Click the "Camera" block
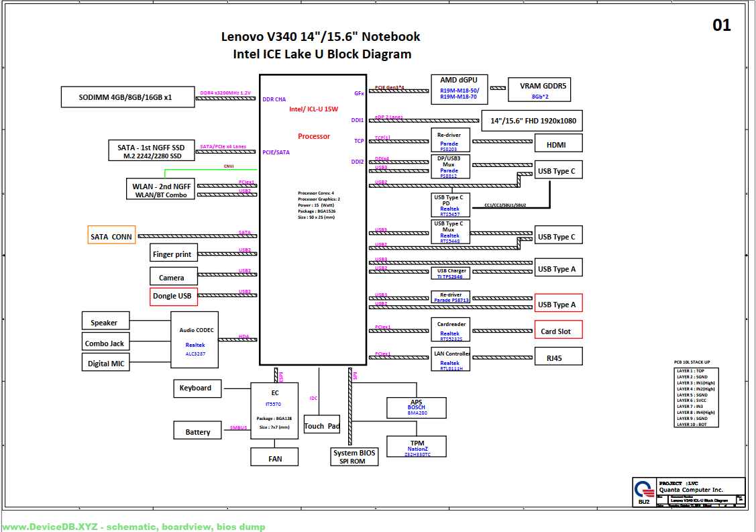 (x=174, y=276)
